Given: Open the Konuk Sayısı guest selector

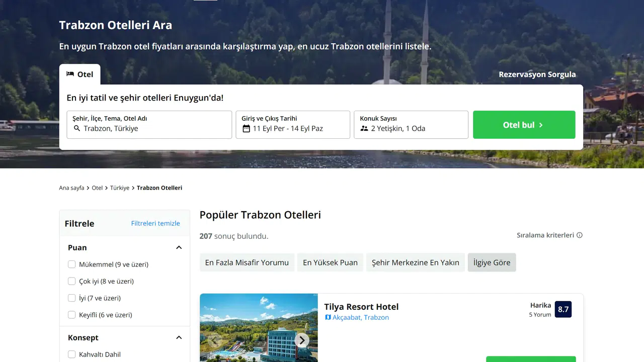Looking at the screenshot, I should point(411,125).
